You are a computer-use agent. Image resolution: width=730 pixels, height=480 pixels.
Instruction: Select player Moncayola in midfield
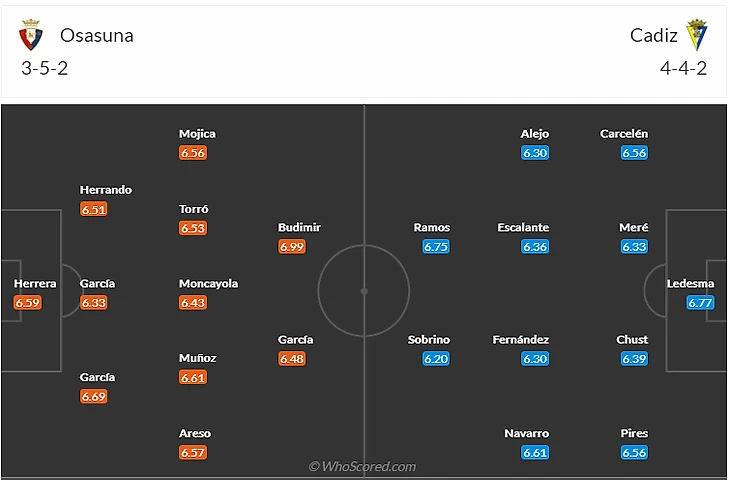(x=208, y=284)
